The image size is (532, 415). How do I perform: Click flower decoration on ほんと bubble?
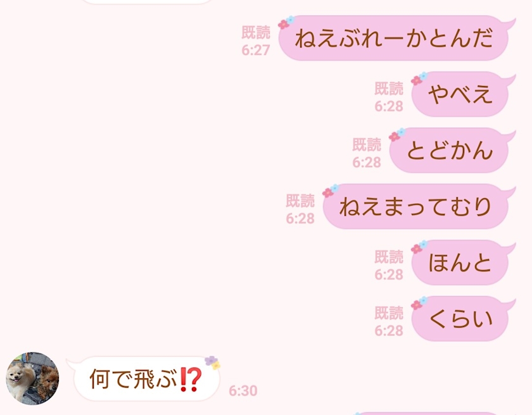click(x=419, y=247)
